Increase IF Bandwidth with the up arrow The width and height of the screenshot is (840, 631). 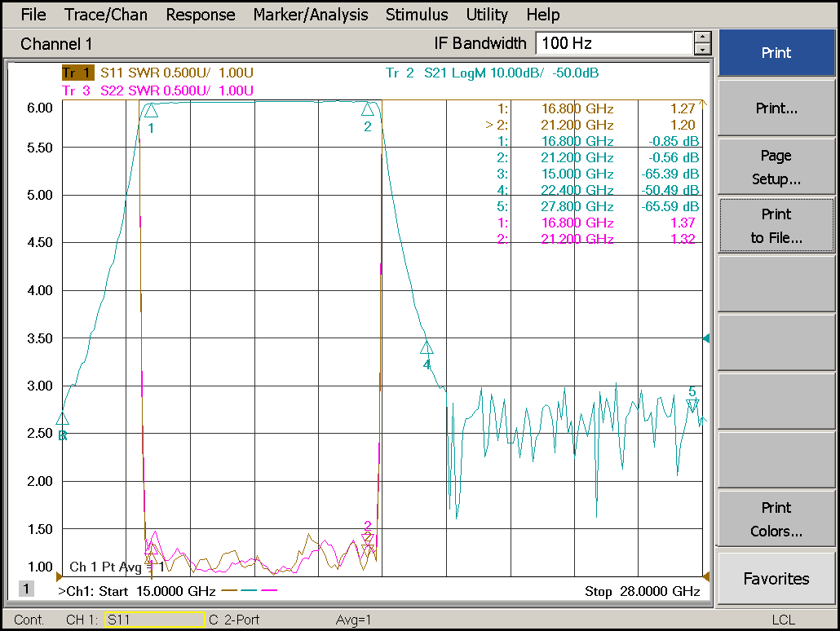(702, 38)
